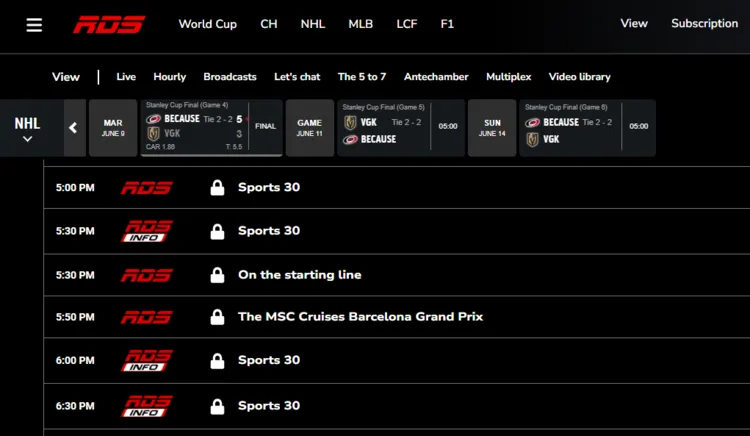The image size is (750, 436).
Task: Click the Carolina logo in Game 4 card
Action: point(153,119)
